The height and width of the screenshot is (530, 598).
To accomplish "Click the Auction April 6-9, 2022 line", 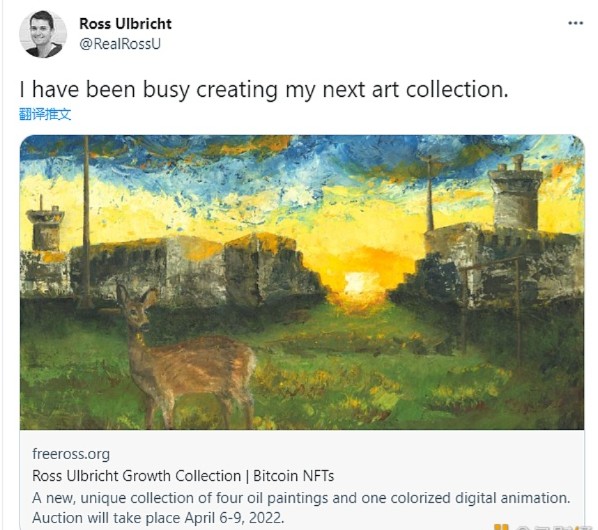I will (158, 518).
